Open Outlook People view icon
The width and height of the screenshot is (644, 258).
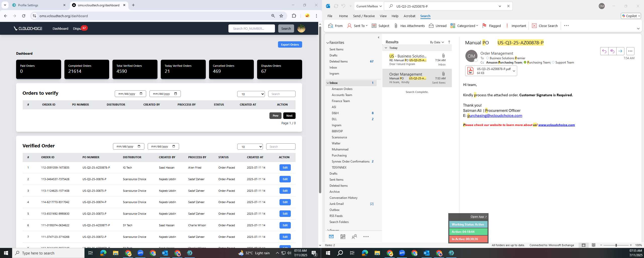(354, 237)
